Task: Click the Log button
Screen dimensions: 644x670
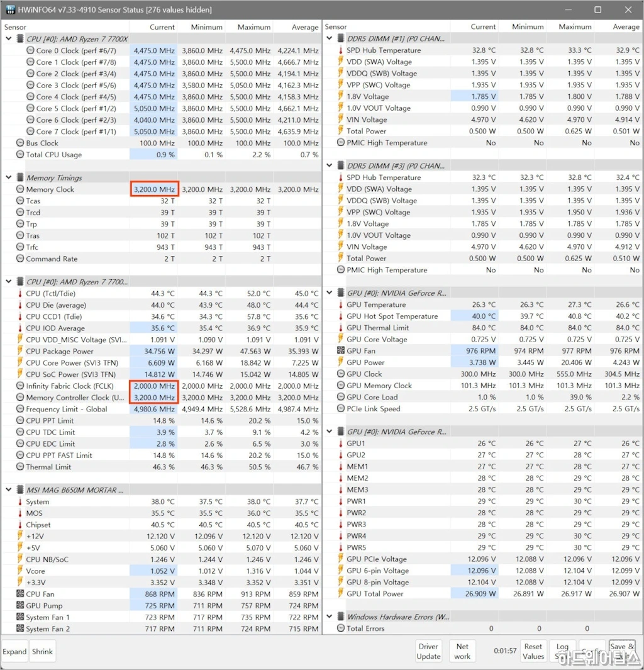Action: (562, 651)
